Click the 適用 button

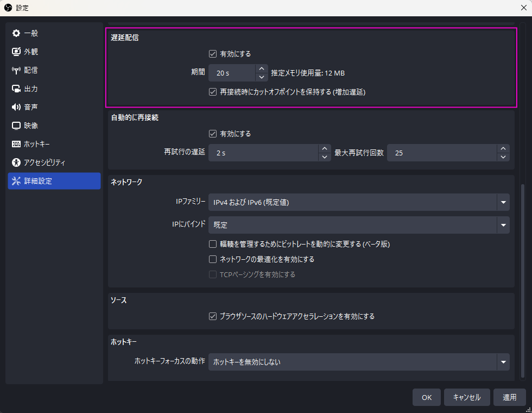[x=509, y=397]
